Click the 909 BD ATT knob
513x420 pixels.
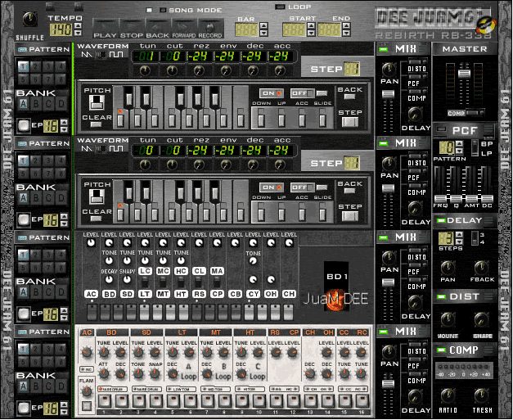pyautogui.click(x=104, y=373)
